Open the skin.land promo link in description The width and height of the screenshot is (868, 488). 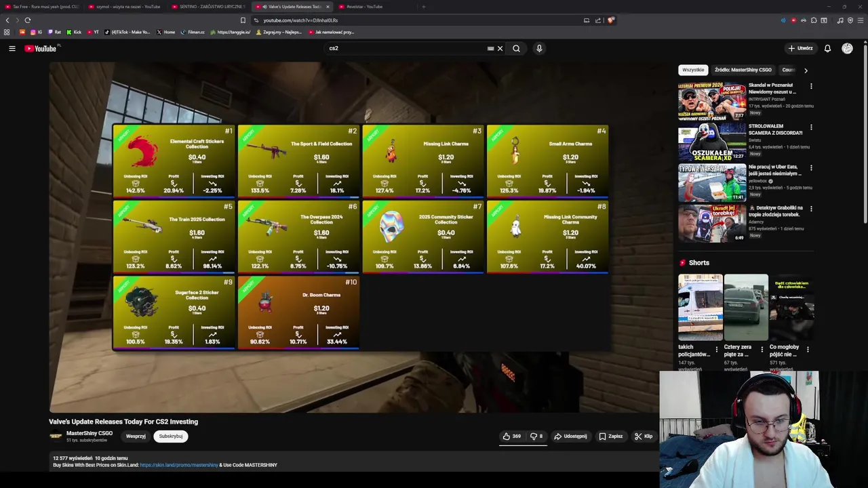click(x=179, y=465)
